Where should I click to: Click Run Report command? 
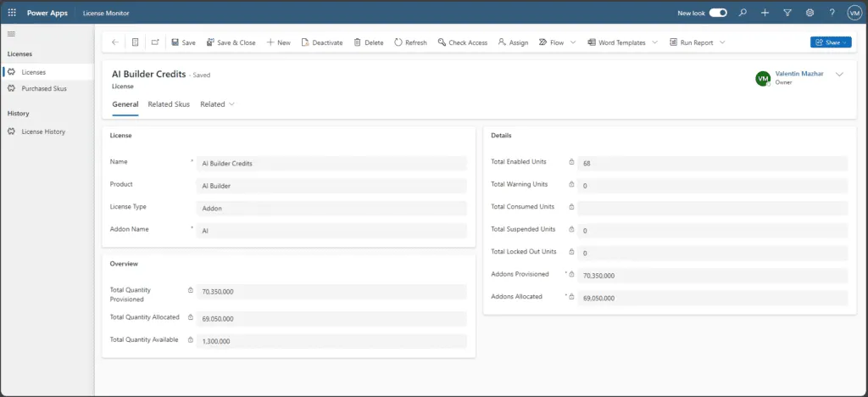coord(692,42)
